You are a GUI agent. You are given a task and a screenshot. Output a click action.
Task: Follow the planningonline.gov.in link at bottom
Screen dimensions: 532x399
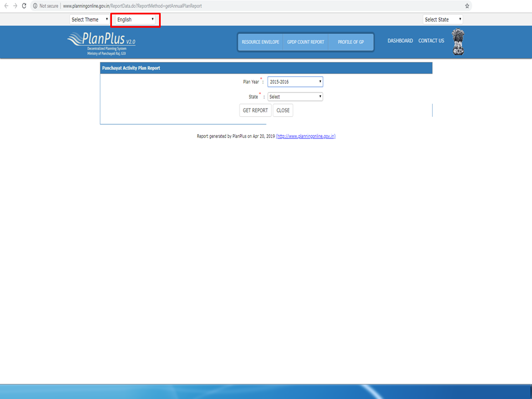click(306, 136)
